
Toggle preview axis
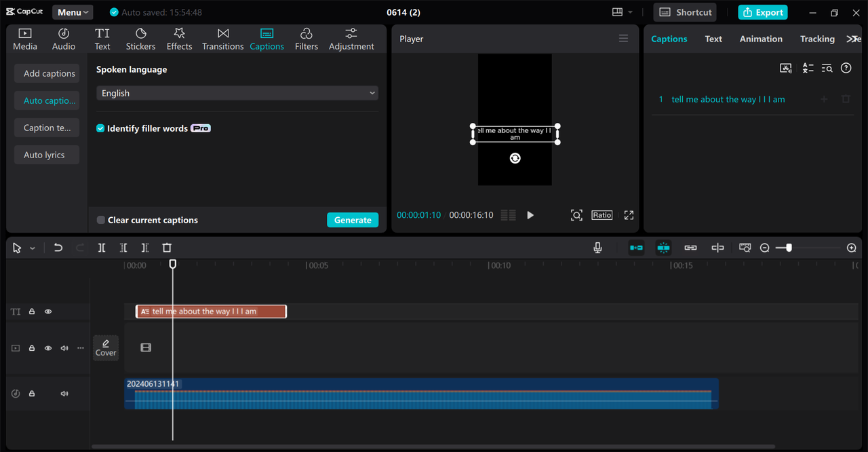pos(717,248)
